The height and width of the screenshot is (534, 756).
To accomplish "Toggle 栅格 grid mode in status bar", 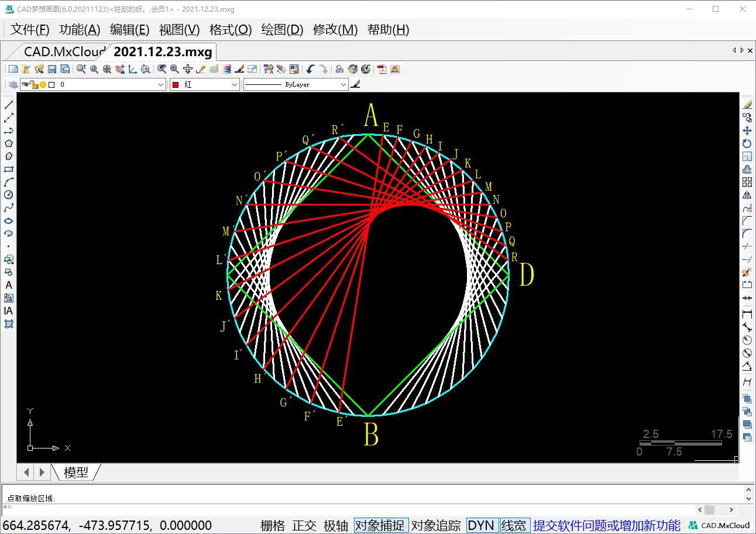I will click(273, 525).
